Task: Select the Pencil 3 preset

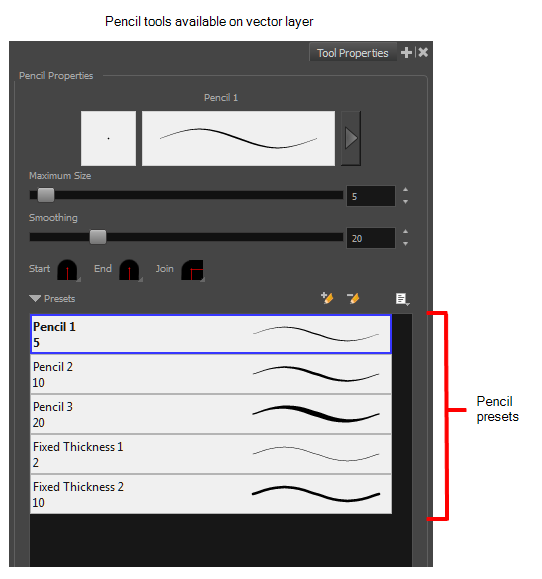Action: [211, 414]
